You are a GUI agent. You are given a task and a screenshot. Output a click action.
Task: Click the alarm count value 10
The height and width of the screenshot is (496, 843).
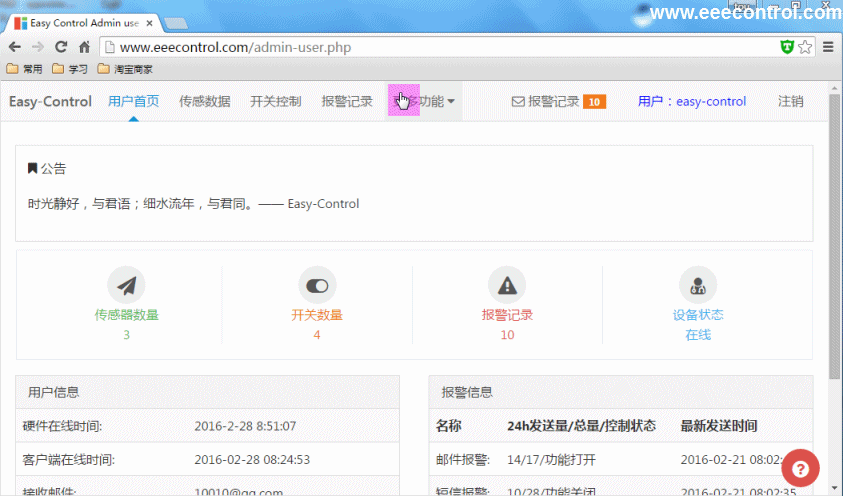507,335
